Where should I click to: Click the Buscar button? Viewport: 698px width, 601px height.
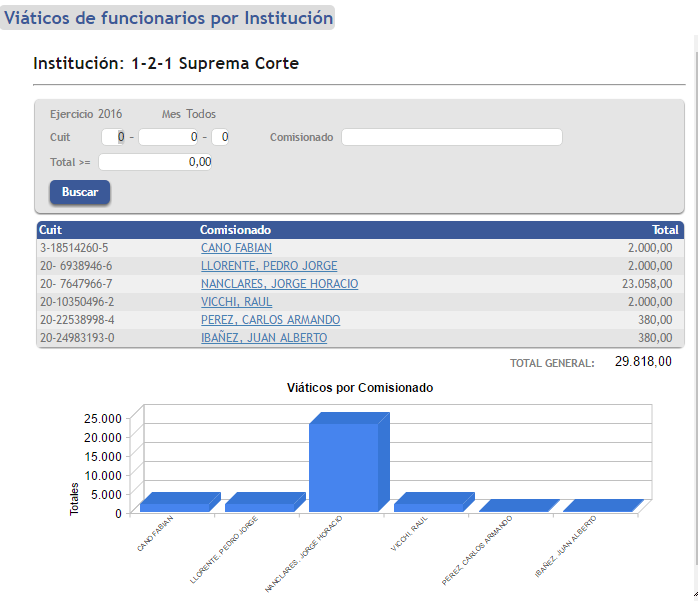[80, 192]
